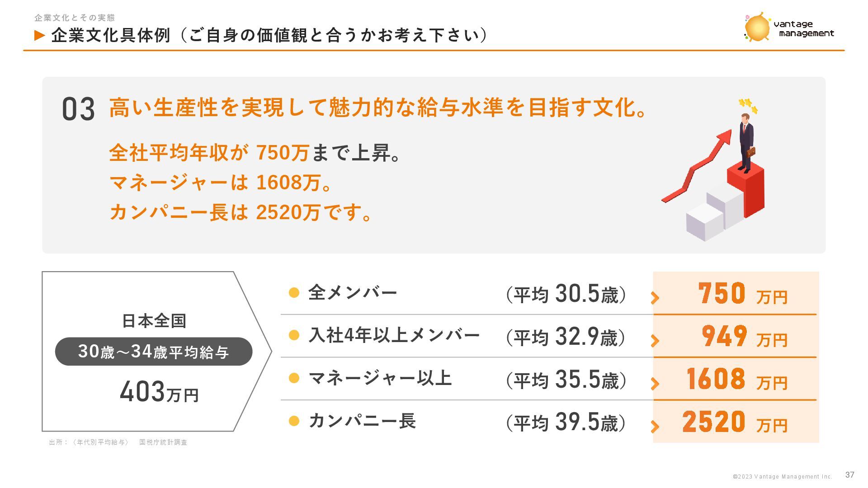Click the orange chevron before 2520 万円

point(655,426)
